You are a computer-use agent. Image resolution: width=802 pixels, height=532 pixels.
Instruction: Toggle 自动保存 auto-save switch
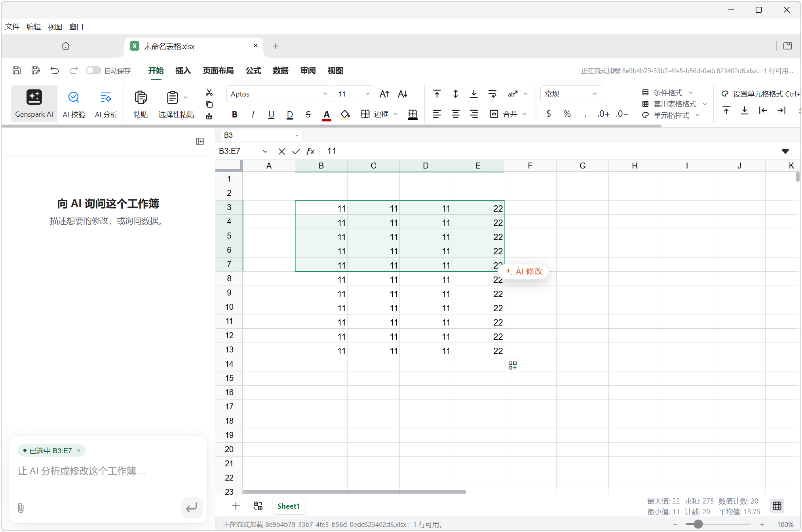(93, 70)
